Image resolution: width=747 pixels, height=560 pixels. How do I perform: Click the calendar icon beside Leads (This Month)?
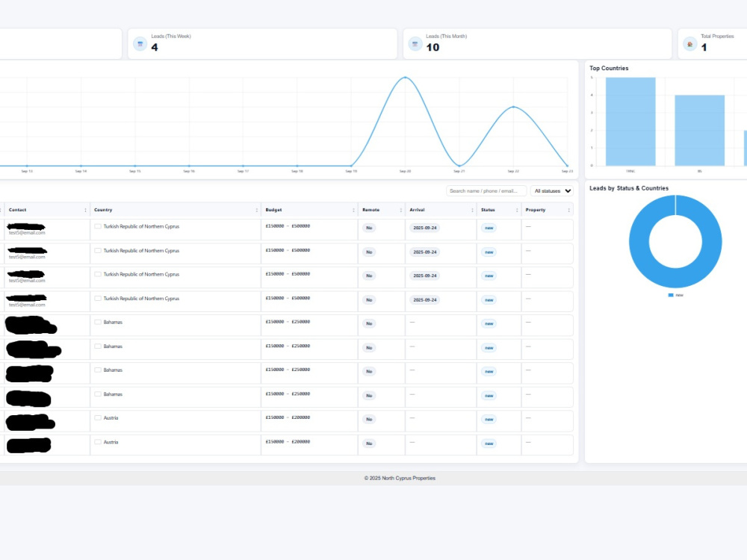(415, 44)
